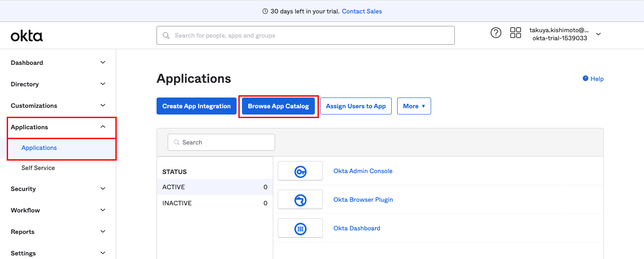Click the applications Search field
Image resolution: width=644 pixels, height=259 pixels.
point(221,142)
